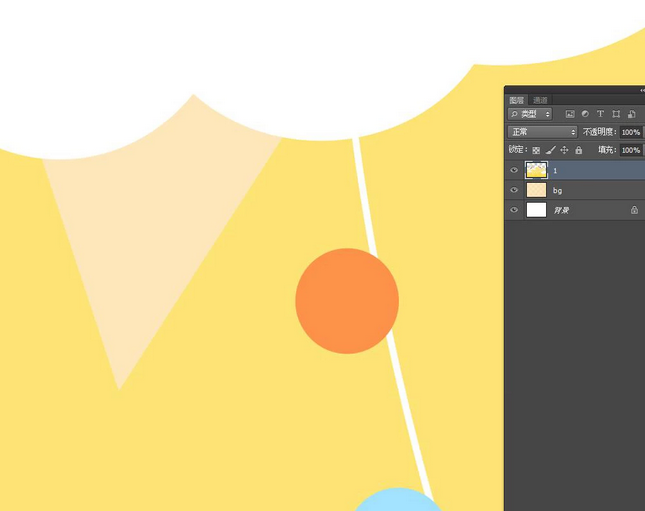The image size is (645, 511).
Task: Click the adjustment layer filter icon
Action: tap(585, 114)
